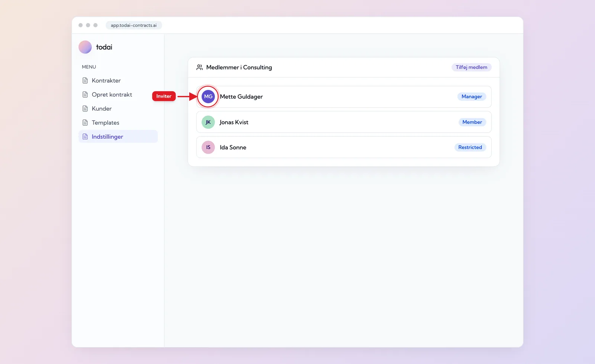Click the members icon beside Medlemmer i Consulting
The width and height of the screenshot is (595, 364).
(x=200, y=67)
